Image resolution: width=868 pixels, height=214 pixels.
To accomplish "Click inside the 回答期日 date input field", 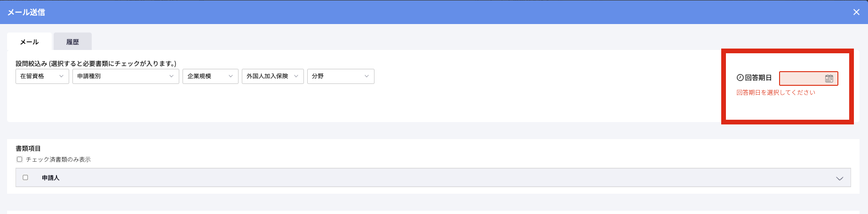I will [x=802, y=79].
